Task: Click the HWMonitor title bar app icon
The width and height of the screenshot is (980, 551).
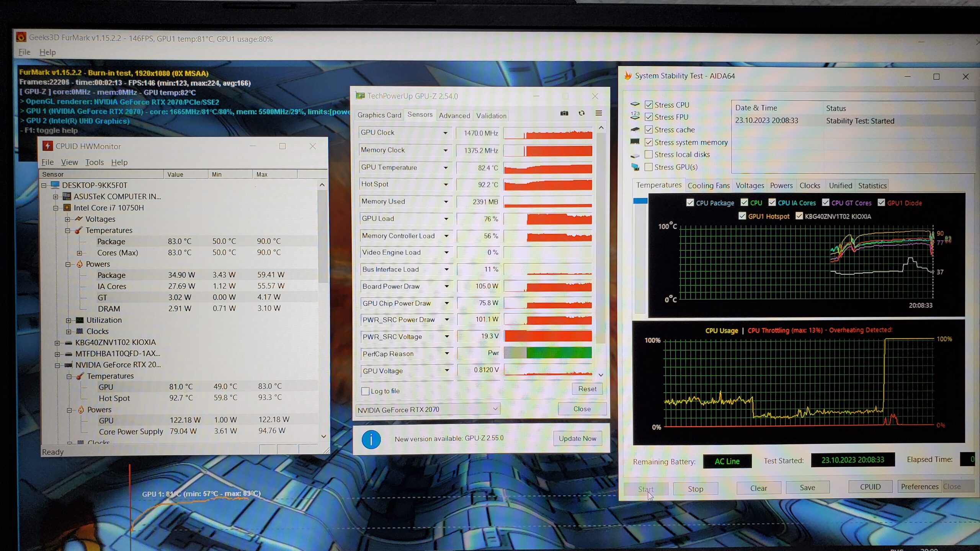Action: [x=47, y=146]
